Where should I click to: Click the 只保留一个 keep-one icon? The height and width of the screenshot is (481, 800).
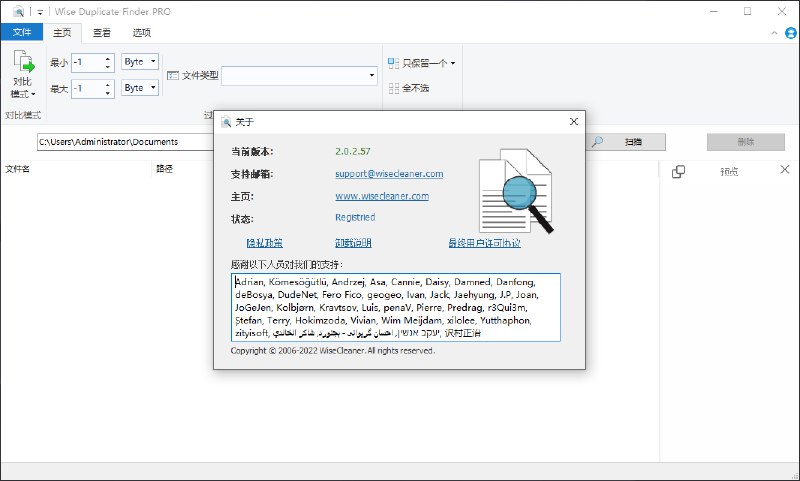(394, 63)
